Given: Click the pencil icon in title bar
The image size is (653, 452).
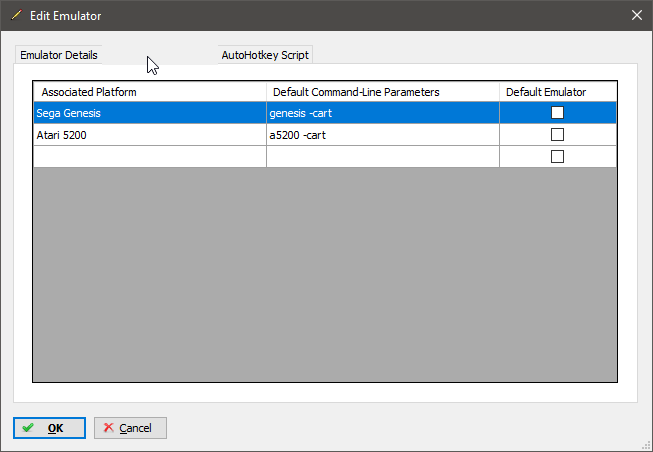Looking at the screenshot, I should [x=16, y=15].
